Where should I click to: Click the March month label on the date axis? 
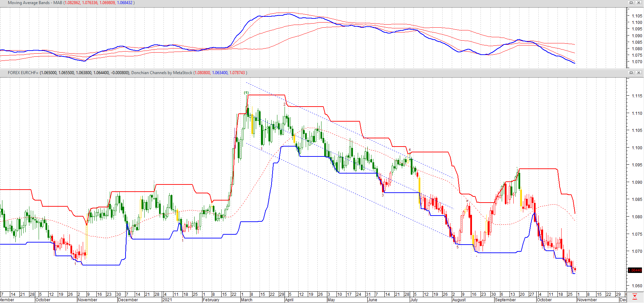[x=247, y=300]
